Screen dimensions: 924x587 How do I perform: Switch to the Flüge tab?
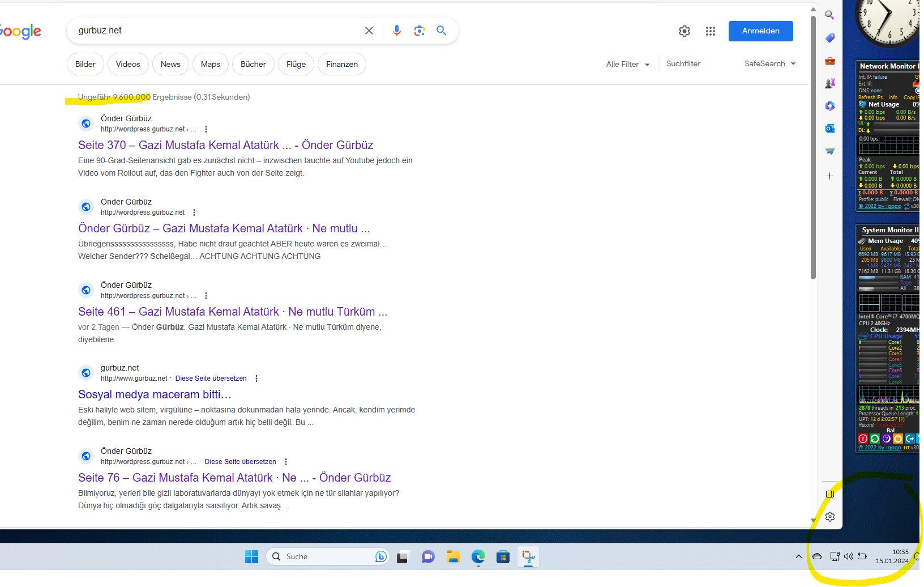click(x=296, y=64)
